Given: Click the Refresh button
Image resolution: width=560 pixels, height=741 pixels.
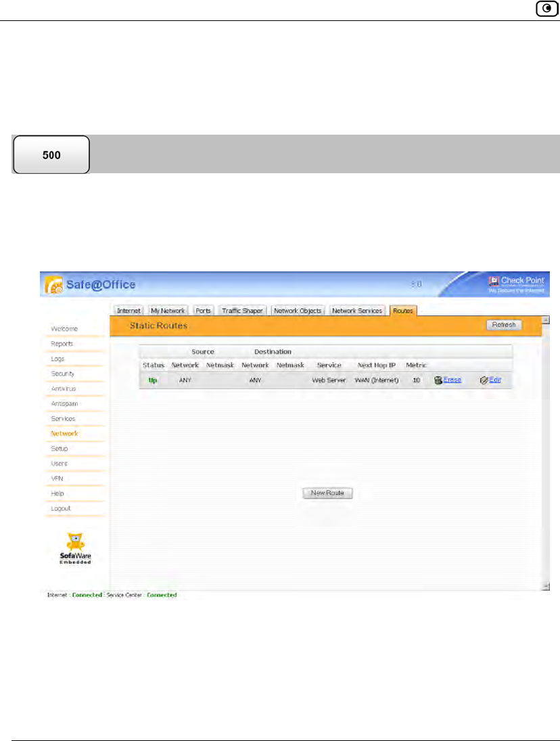Looking at the screenshot, I should [504, 325].
